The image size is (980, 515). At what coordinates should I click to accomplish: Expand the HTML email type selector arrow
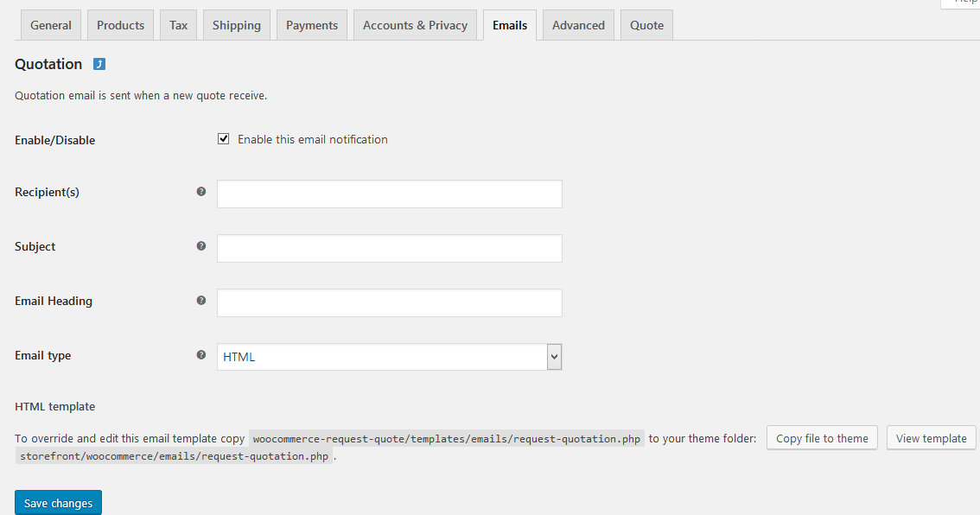point(554,356)
